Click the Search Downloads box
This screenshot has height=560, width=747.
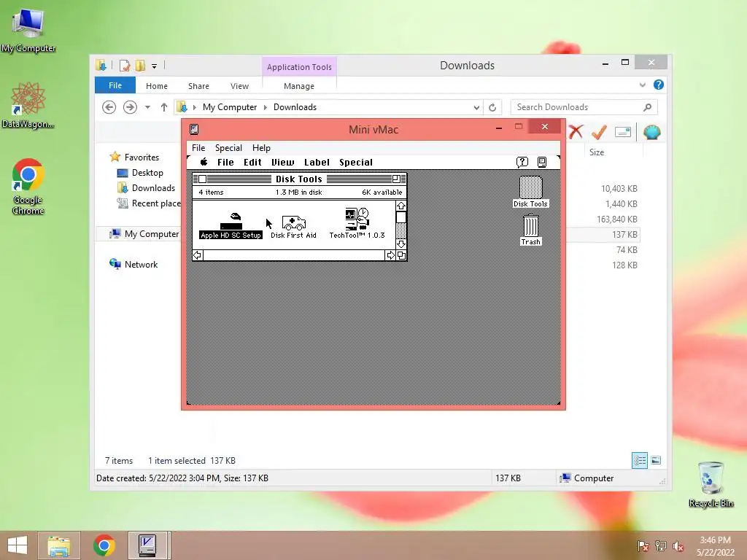point(584,107)
